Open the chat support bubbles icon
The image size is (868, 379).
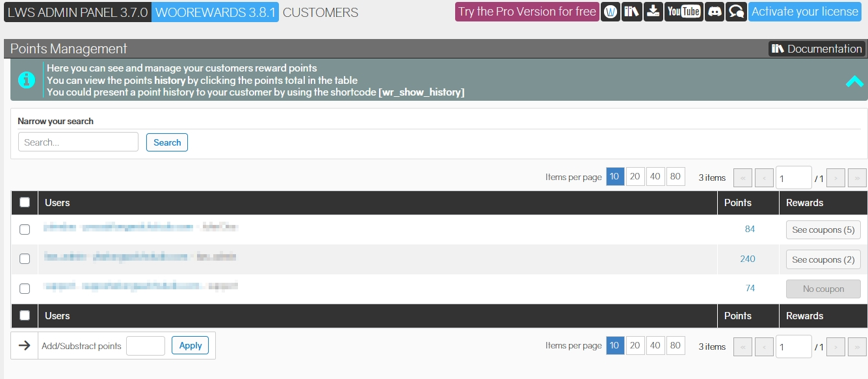pyautogui.click(x=736, y=12)
